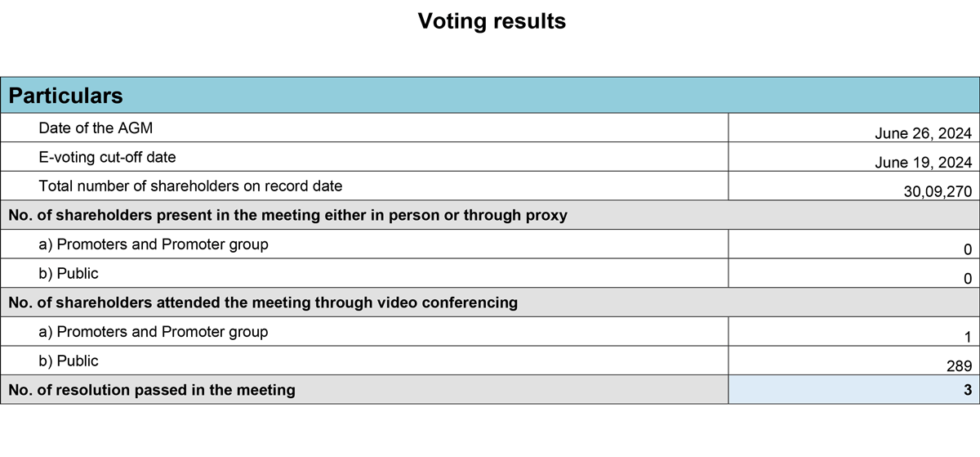Screen dimensions: 980x457
Task: Select the Particulars table header
Action: [66, 96]
